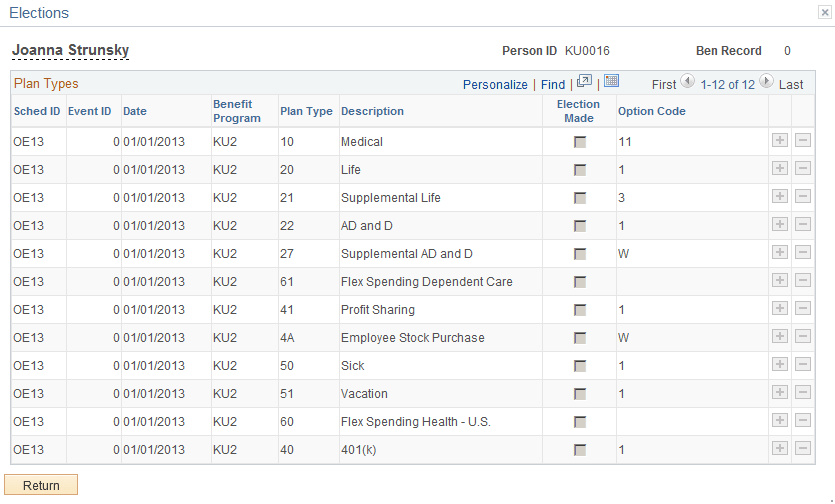This screenshot has height=504, width=835.
Task: Toggle Election Made checkbox for Medical
Action: (x=579, y=142)
